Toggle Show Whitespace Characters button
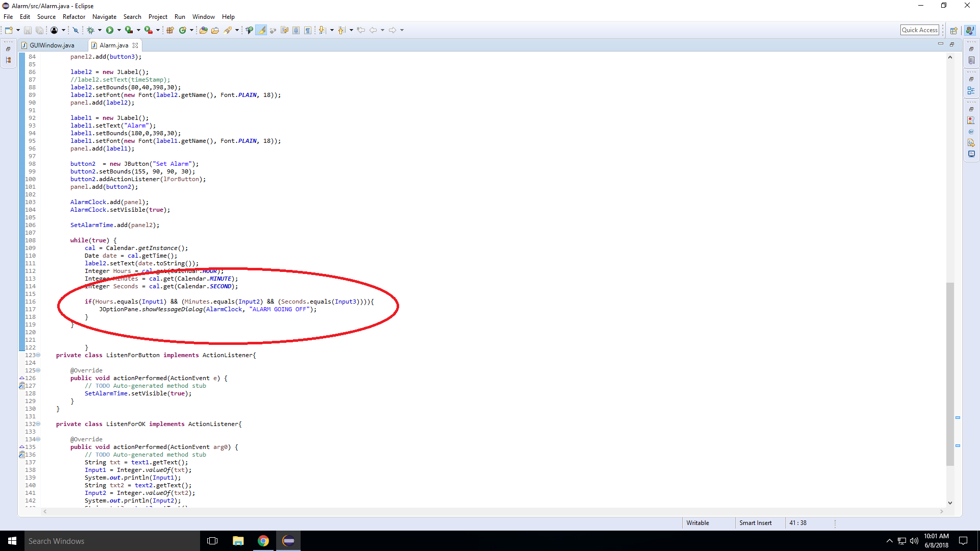This screenshot has width=980, height=551. point(308,31)
